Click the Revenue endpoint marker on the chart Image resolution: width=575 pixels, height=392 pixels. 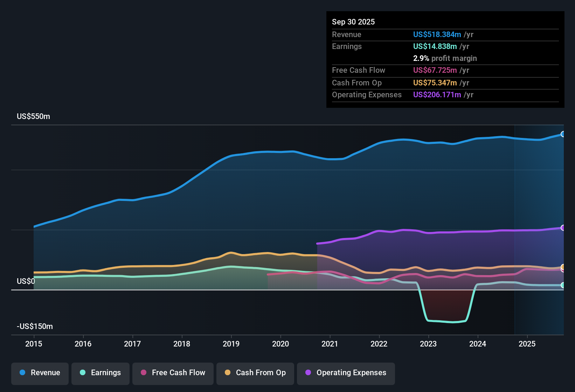click(x=562, y=134)
